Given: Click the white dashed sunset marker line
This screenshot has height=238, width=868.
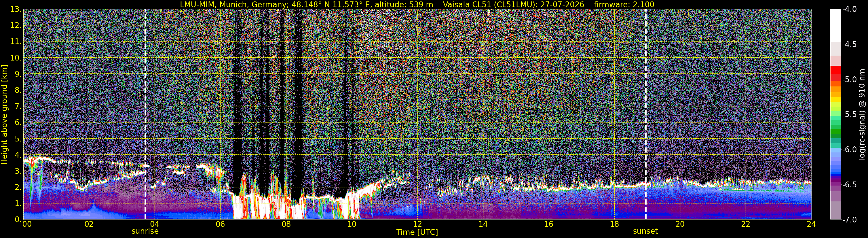Looking at the screenshot, I should [646, 114].
